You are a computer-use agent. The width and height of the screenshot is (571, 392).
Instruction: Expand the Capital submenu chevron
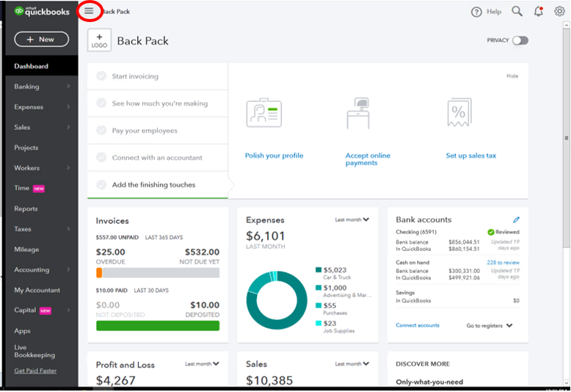[x=68, y=311]
